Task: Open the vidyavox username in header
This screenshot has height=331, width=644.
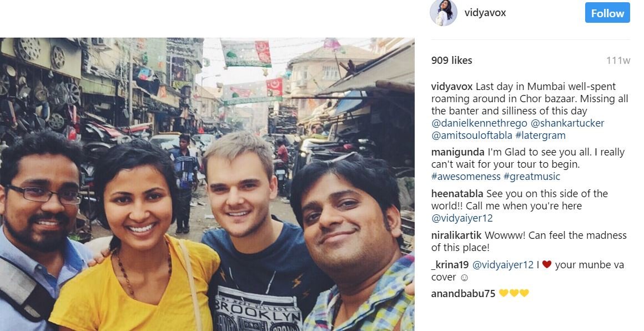Action: tap(485, 13)
